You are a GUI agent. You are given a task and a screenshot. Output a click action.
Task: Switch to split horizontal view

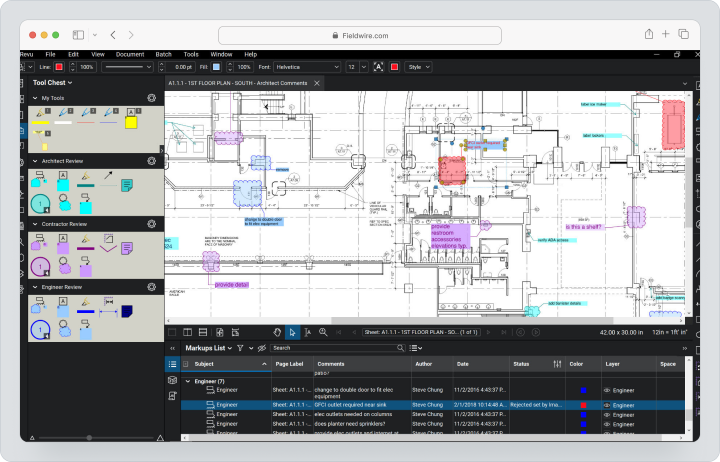[x=202, y=332]
